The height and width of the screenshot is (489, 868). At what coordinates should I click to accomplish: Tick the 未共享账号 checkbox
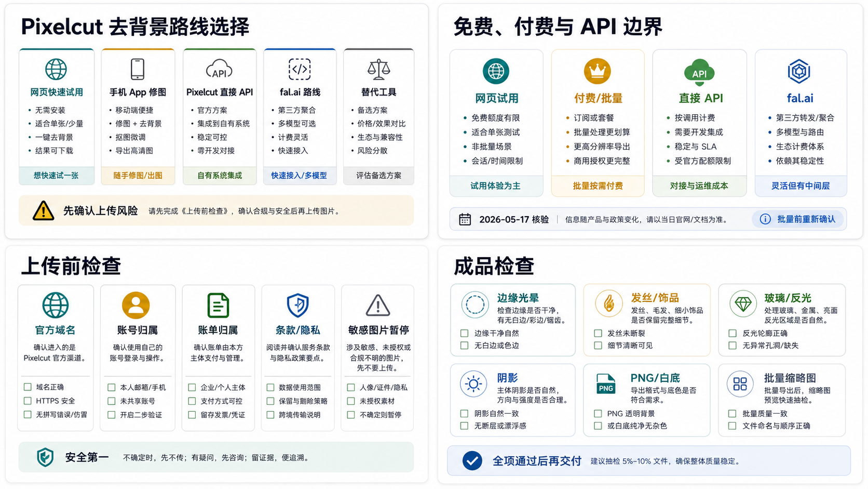coord(112,401)
